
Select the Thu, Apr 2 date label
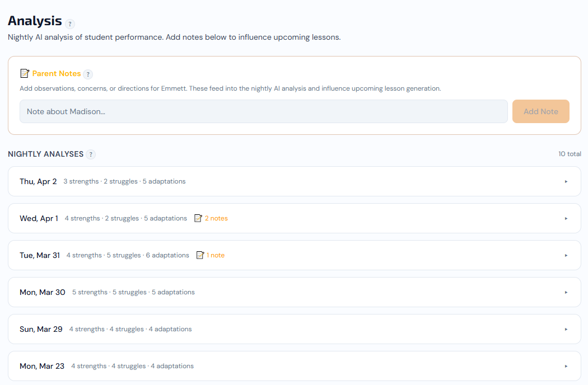coord(38,181)
